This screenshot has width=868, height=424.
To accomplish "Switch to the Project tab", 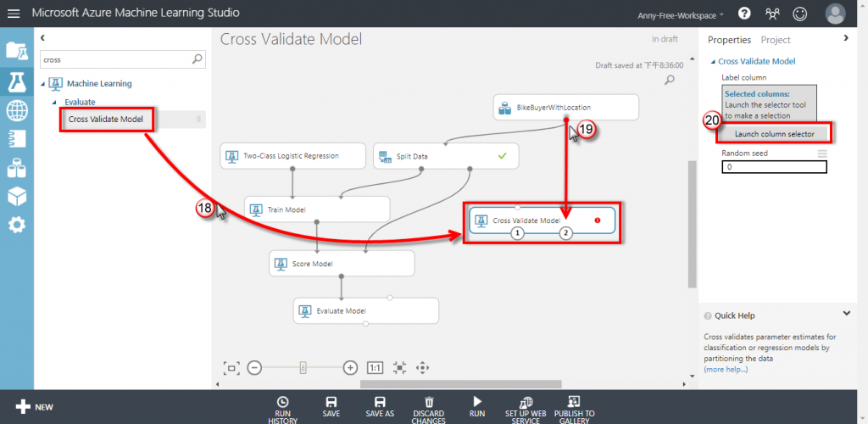I will pyautogui.click(x=776, y=40).
